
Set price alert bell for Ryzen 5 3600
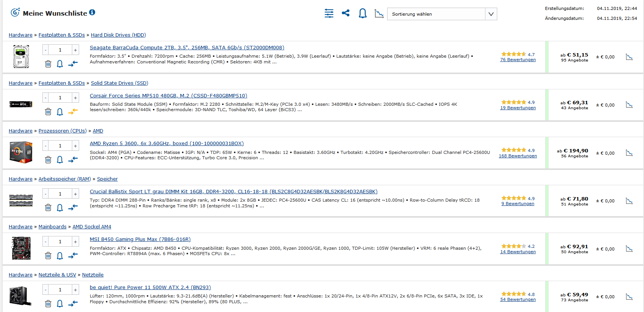point(60,160)
